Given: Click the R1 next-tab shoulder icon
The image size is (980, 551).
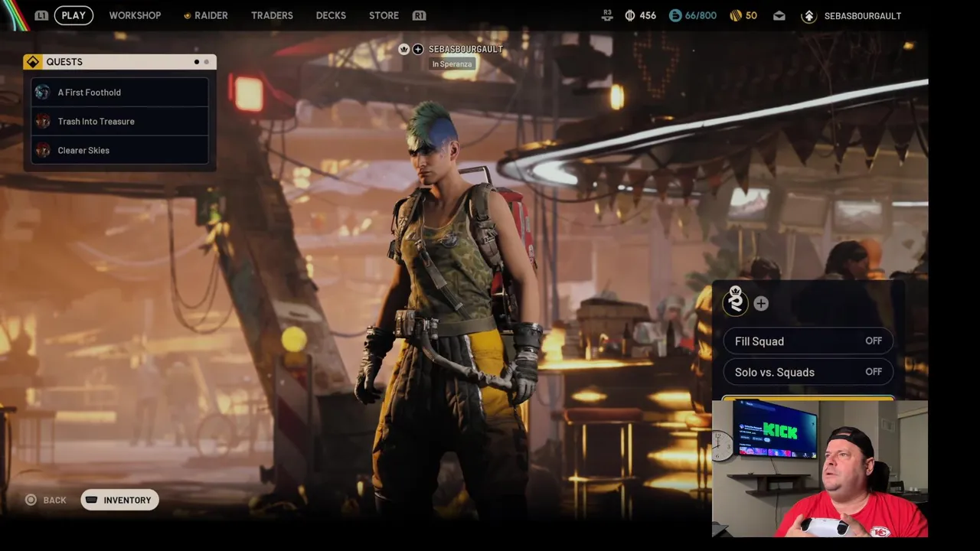Looking at the screenshot, I should click(x=419, y=15).
